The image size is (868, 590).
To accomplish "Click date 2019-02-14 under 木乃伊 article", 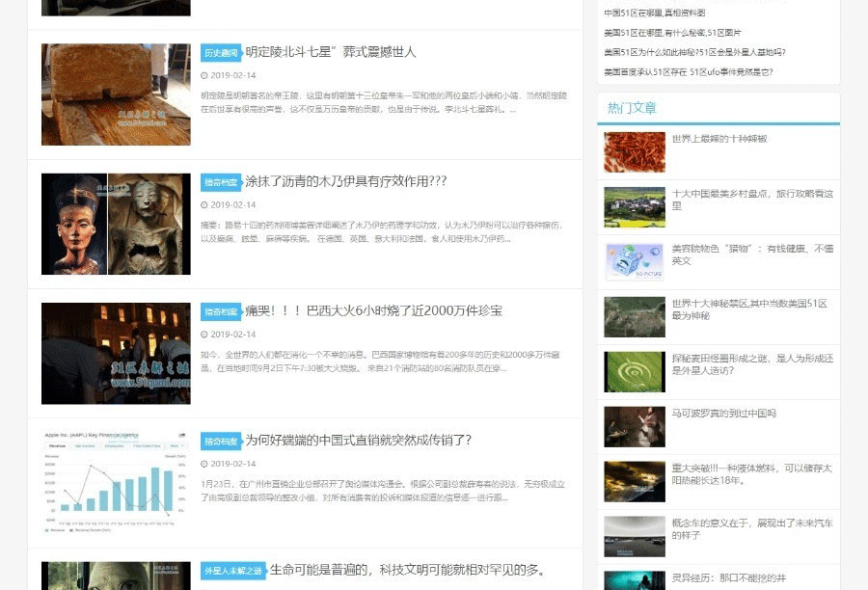I will tap(233, 204).
